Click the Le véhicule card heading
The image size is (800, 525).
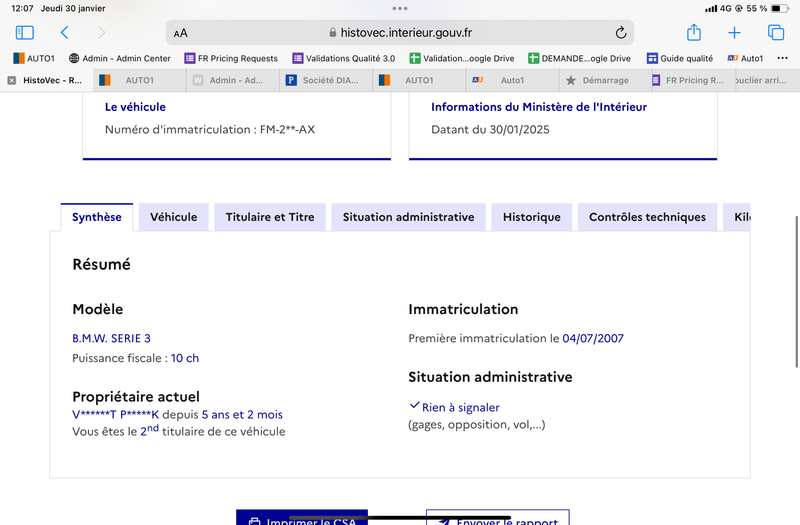tap(135, 107)
